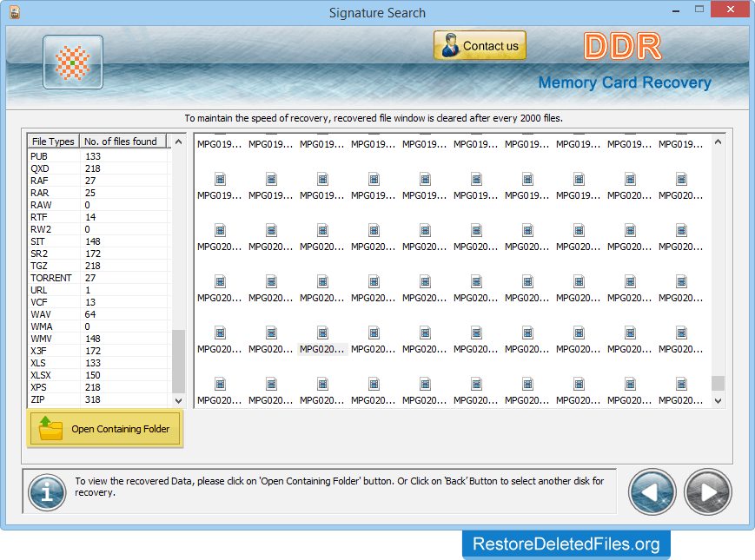Close the Signature Search window
The height and width of the screenshot is (560, 755).
coord(731,10)
